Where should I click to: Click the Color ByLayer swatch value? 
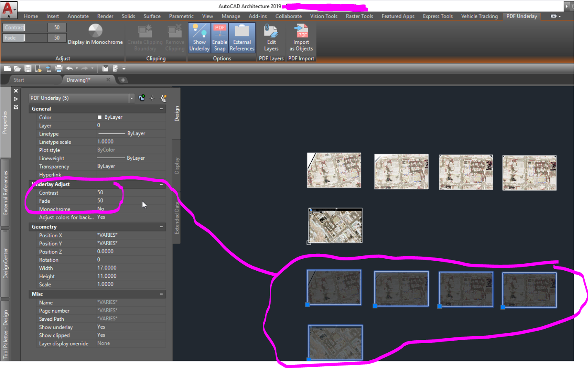[x=131, y=117]
